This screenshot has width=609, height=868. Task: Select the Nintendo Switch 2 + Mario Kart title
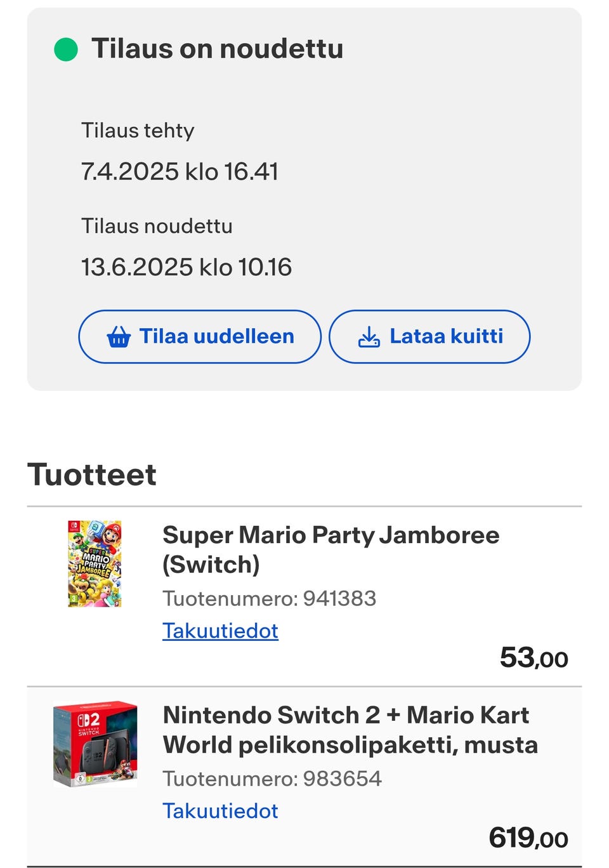point(350,730)
